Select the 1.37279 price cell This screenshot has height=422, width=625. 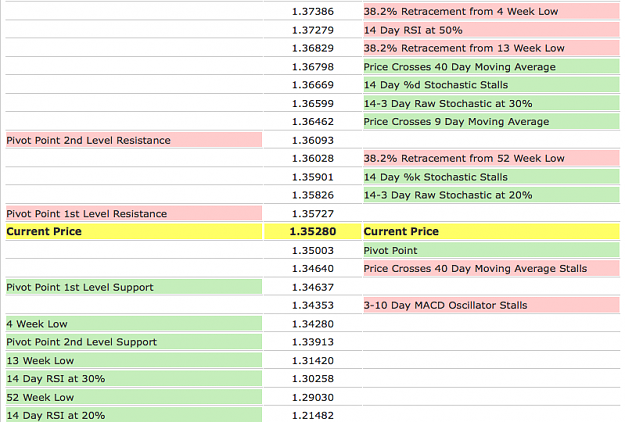pos(312,30)
